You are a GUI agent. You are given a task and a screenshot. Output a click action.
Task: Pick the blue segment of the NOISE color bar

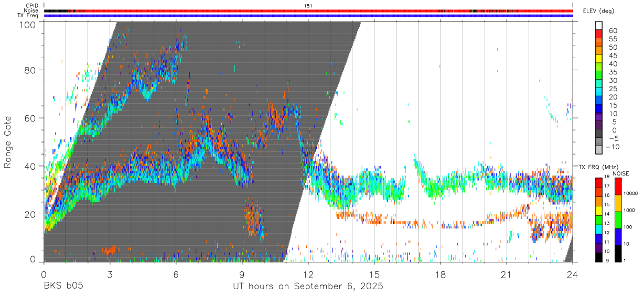617,236
